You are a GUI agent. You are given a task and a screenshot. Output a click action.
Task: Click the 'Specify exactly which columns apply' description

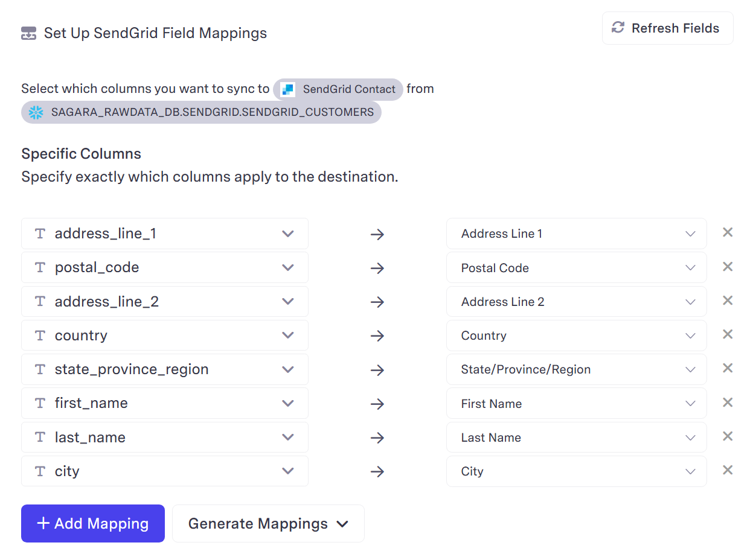(x=210, y=177)
